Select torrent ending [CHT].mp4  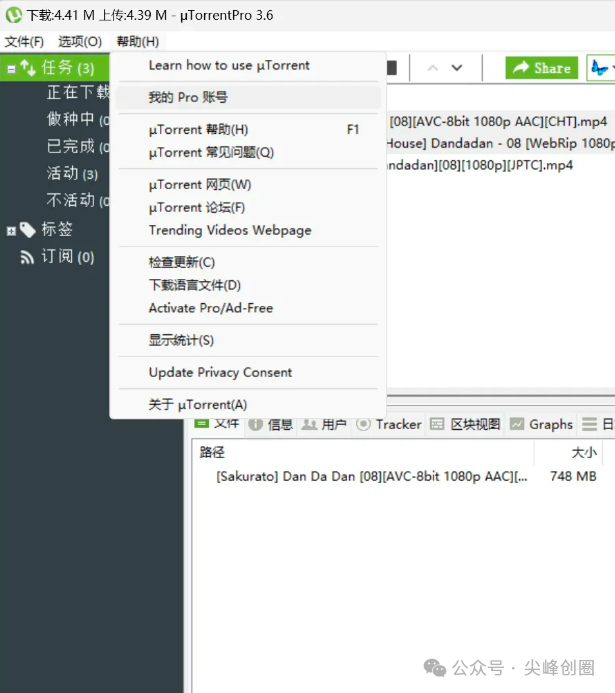coord(500,122)
